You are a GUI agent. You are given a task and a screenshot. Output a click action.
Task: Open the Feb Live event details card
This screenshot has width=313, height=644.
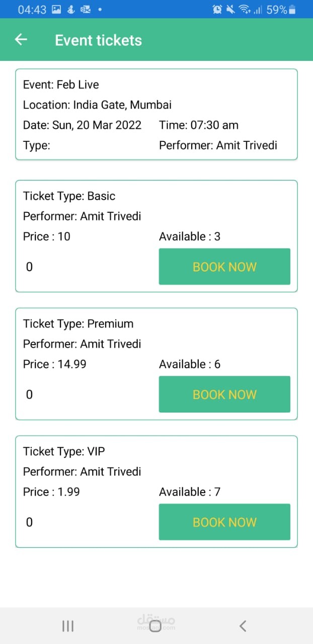point(156,115)
